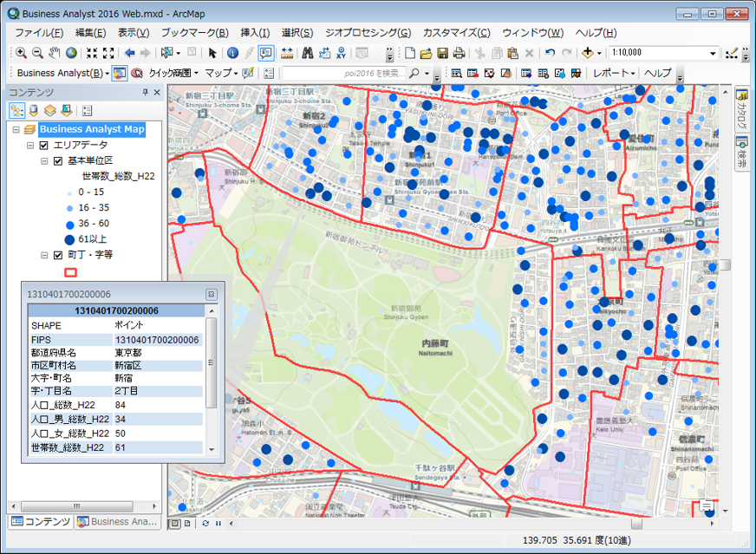Image resolution: width=756 pixels, height=554 pixels.
Task: Open the ジオプロセシング(G) menu
Action: coord(368,33)
